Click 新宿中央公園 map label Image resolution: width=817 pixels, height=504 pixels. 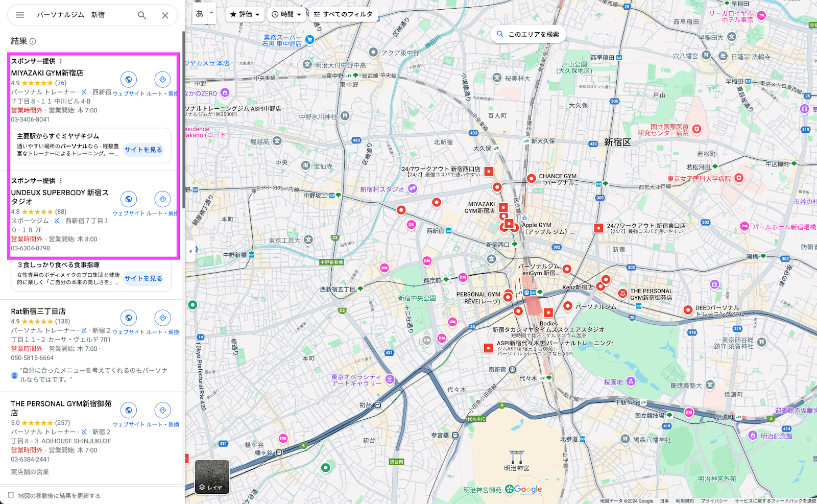pos(417,298)
